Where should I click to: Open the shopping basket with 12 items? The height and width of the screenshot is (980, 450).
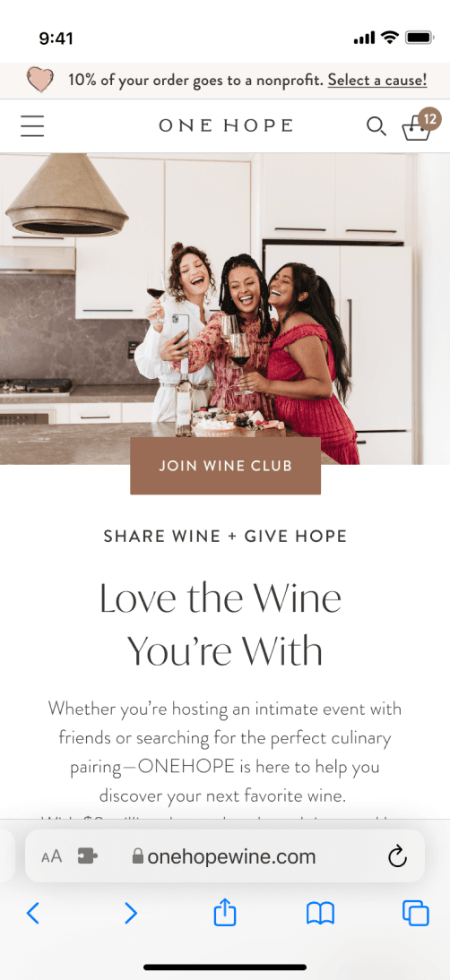(416, 129)
